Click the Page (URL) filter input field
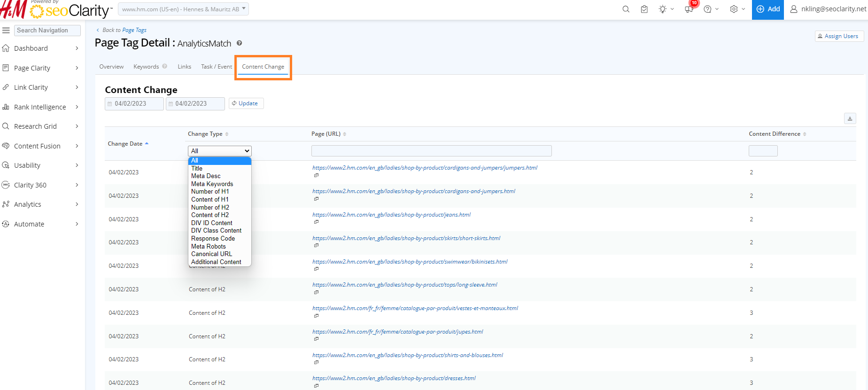Image resolution: width=868 pixels, height=390 pixels. click(431, 151)
